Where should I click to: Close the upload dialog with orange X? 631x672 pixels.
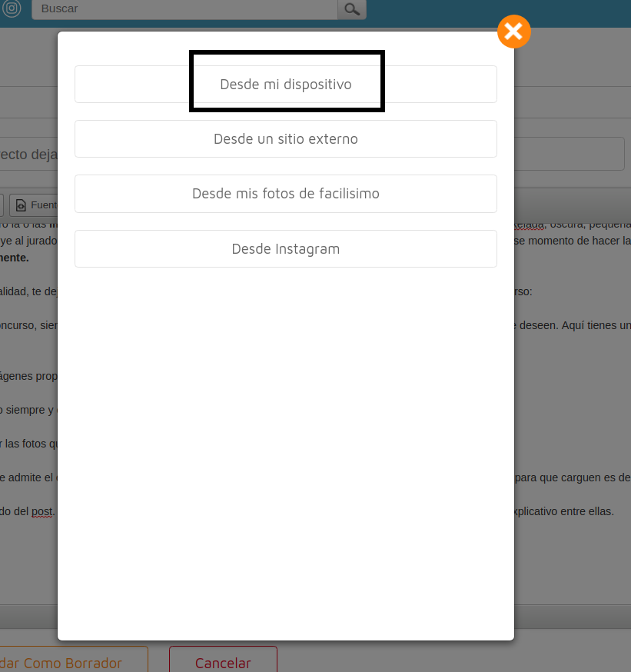514,32
